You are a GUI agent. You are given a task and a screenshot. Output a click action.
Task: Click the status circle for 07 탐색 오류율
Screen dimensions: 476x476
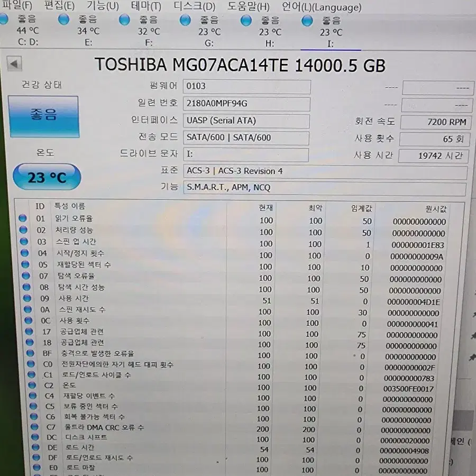coord(26,276)
